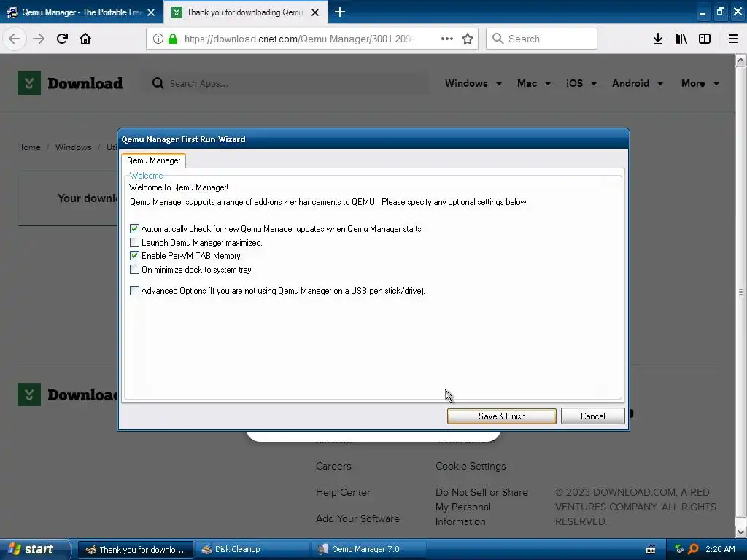Open the Careers footer link
The width and height of the screenshot is (747, 560).
tap(333, 466)
